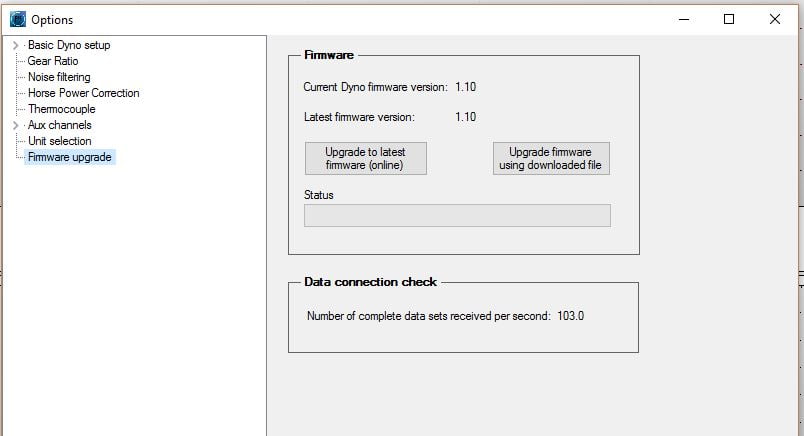Open the Noise filtering settings
The height and width of the screenshot is (436, 804).
point(59,77)
